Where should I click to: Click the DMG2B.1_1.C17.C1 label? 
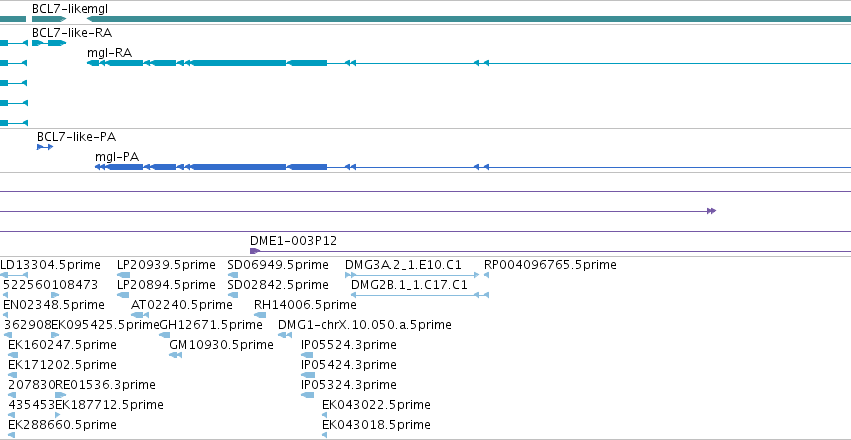409,285
